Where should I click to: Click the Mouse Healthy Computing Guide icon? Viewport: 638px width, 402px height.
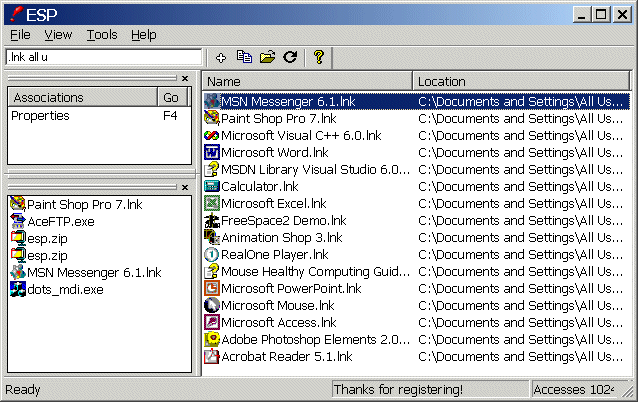click(212, 271)
